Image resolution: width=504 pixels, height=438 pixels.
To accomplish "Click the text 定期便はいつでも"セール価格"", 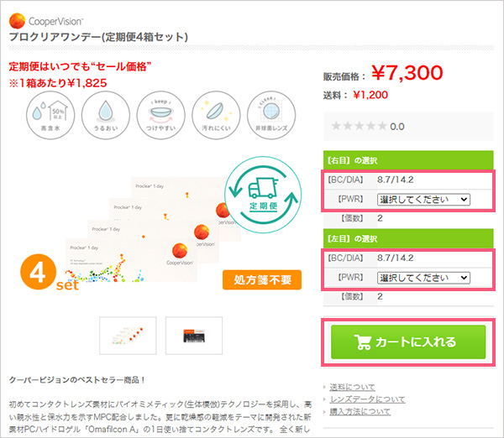I will [x=80, y=66].
